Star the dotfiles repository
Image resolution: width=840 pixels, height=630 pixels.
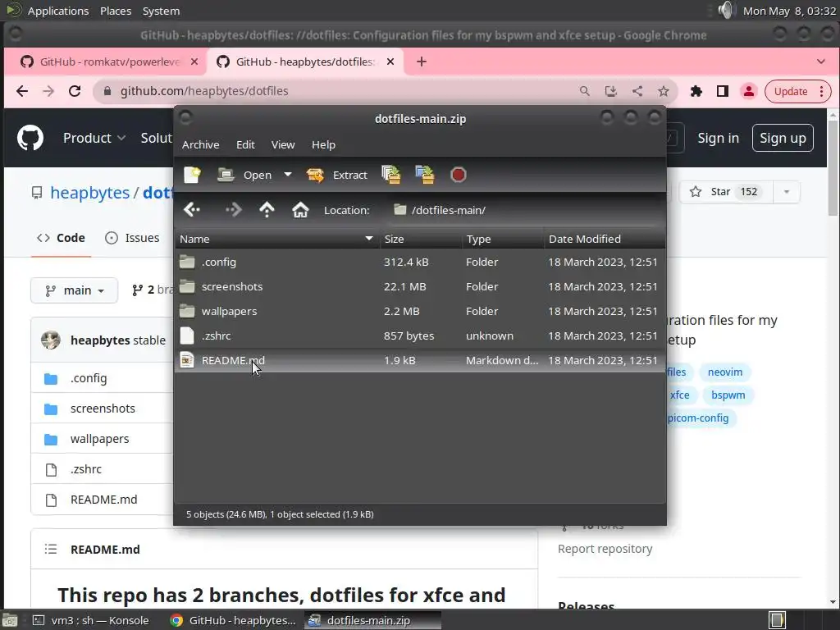725,192
